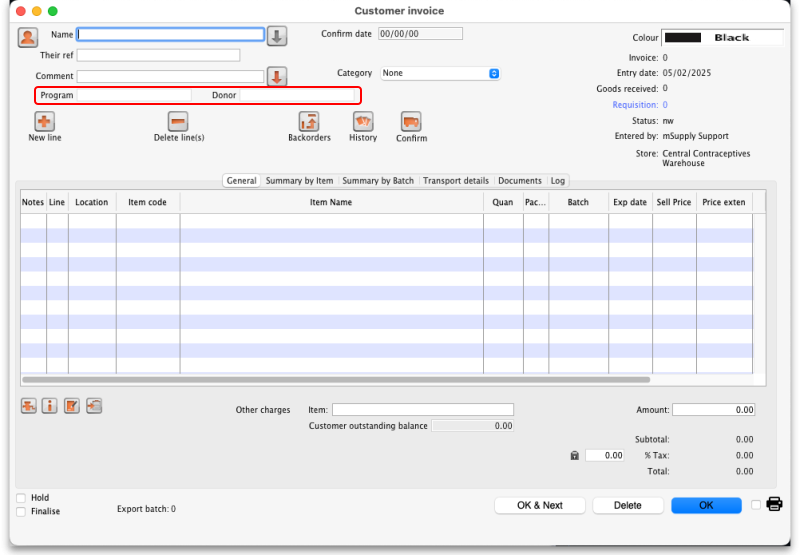Screen dimensions: 800x555
Task: Click the printer icon
Action: 774,504
